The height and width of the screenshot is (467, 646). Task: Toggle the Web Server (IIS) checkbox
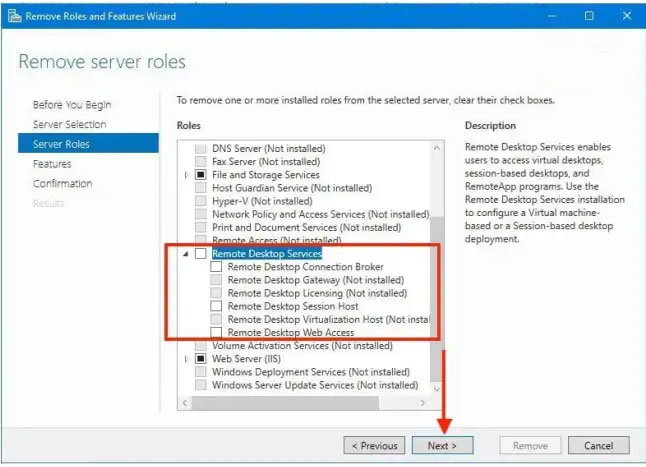click(x=201, y=359)
